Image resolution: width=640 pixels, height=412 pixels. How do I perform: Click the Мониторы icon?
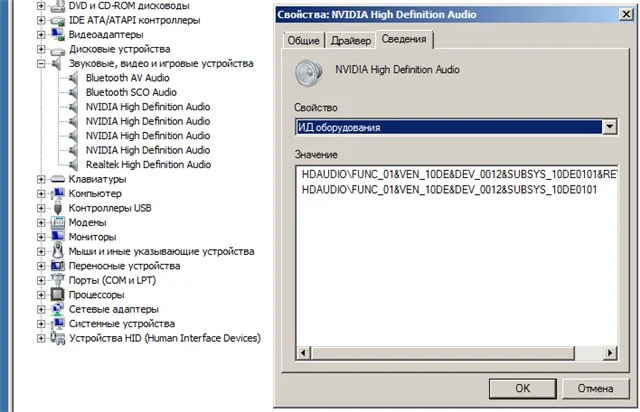click(x=58, y=237)
